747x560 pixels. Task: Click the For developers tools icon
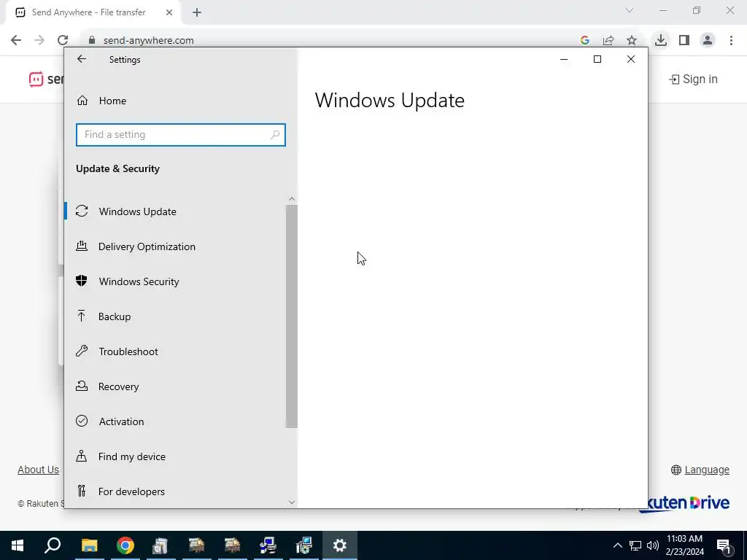pyautogui.click(x=82, y=491)
